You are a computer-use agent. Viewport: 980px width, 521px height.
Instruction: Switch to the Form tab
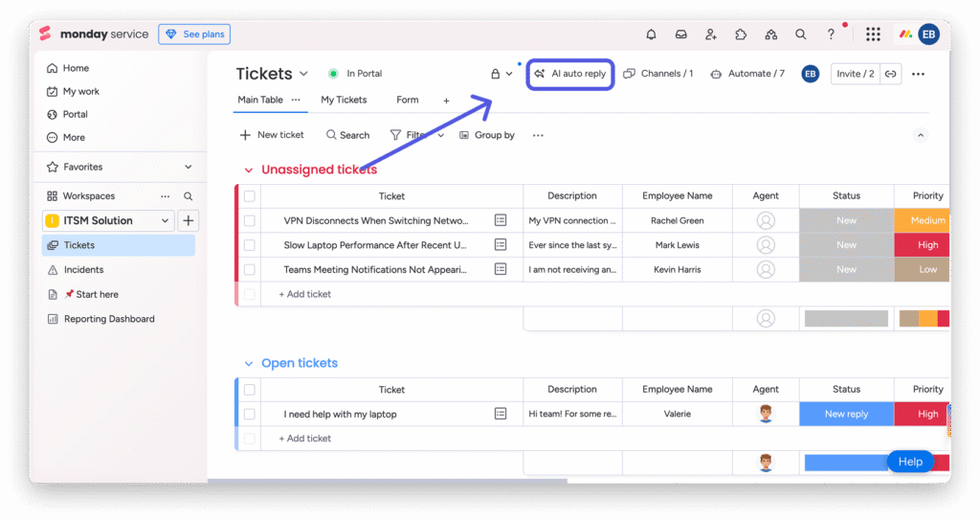pos(408,100)
